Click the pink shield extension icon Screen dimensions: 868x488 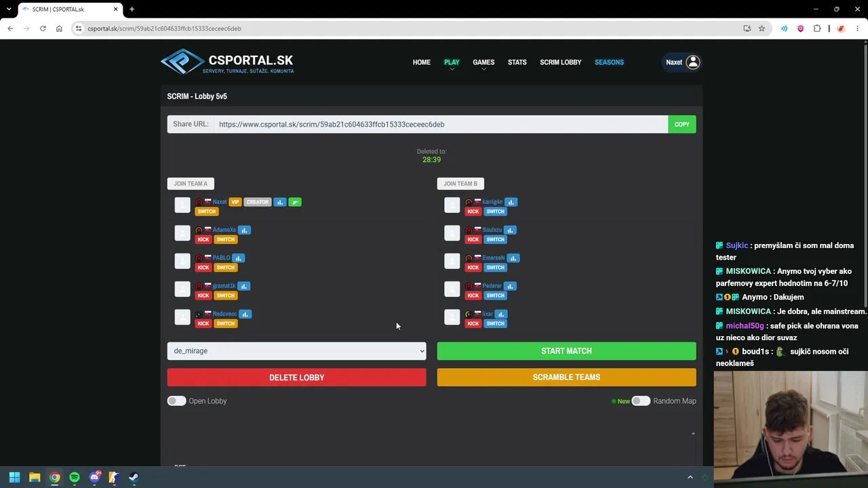click(801, 28)
